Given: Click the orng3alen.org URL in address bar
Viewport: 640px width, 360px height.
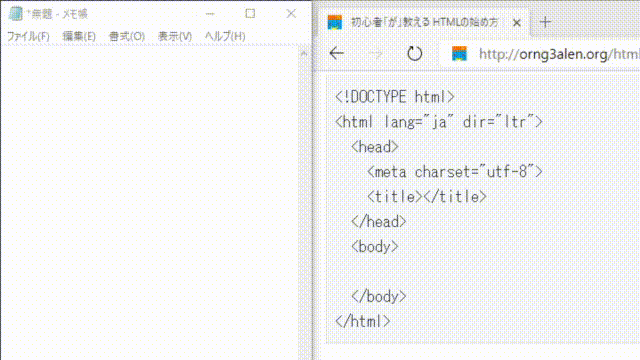Looking at the screenshot, I should pyautogui.click(x=559, y=54).
